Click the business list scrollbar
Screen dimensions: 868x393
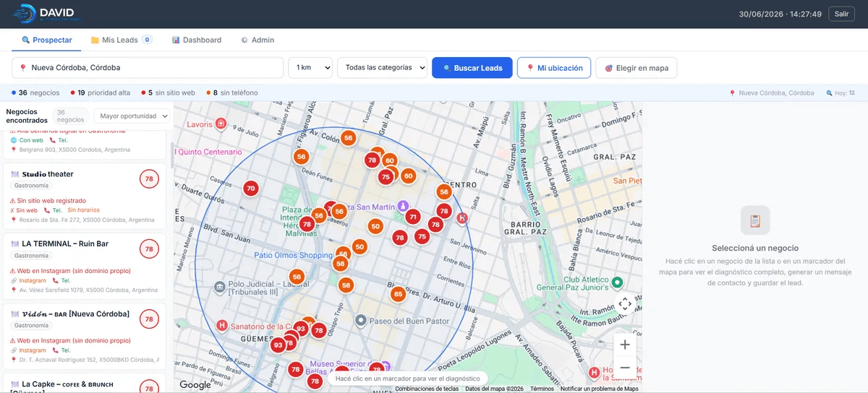coord(171,155)
